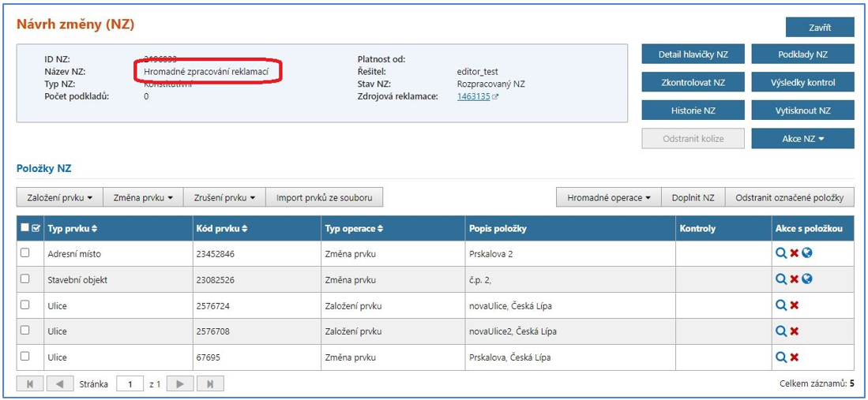Image resolution: width=868 pixels, height=400 pixels.
Task: Sort table by Typ operace column
Action: [x=355, y=229]
